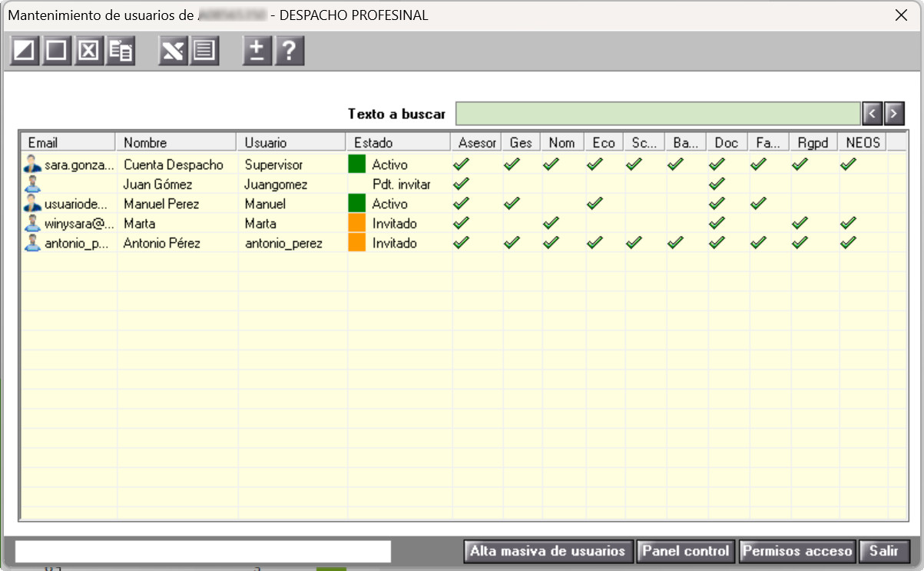Toggle Ges checkmark for Manuel Perez
The height and width of the screenshot is (571, 924).
coord(512,204)
